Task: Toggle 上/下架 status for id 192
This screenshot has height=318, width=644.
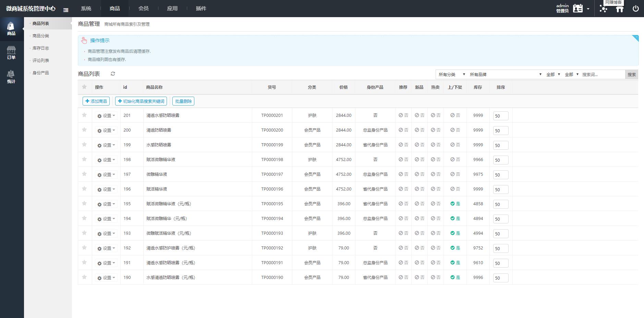Action: (455, 248)
